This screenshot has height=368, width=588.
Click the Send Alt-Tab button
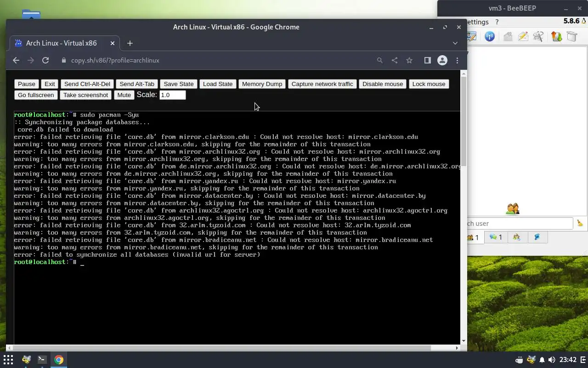137,84
